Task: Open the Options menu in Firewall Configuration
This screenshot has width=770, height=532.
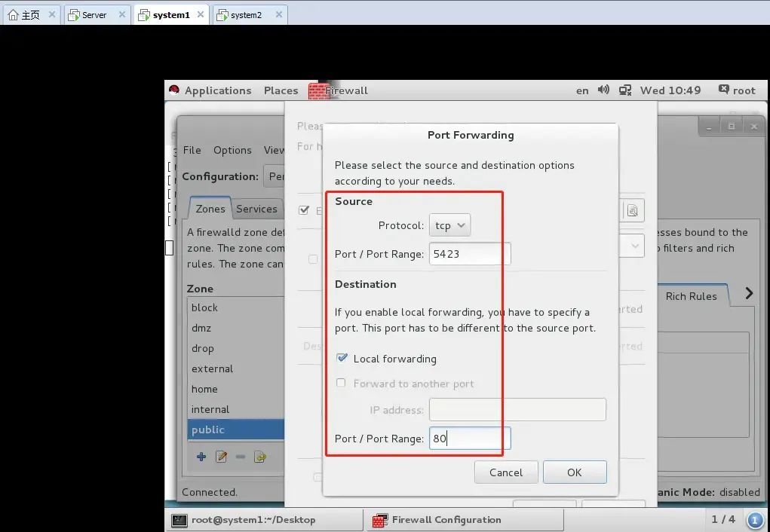Action: point(232,150)
